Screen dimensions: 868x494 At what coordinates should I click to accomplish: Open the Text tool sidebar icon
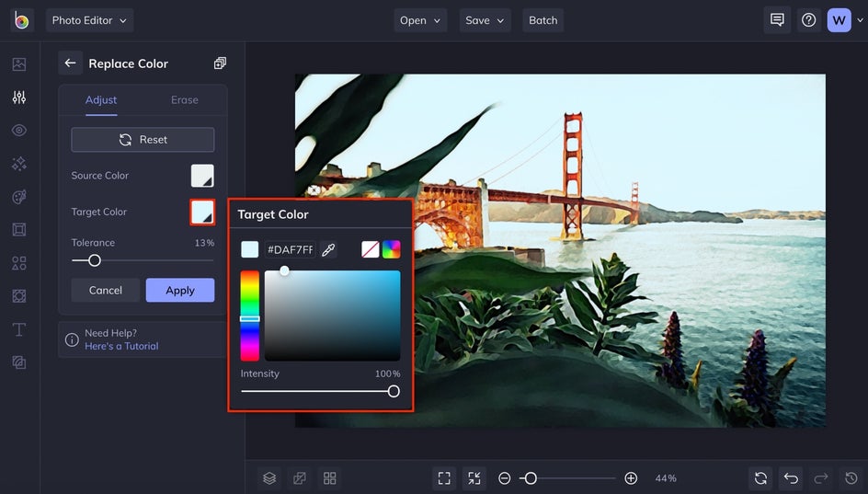pos(19,329)
